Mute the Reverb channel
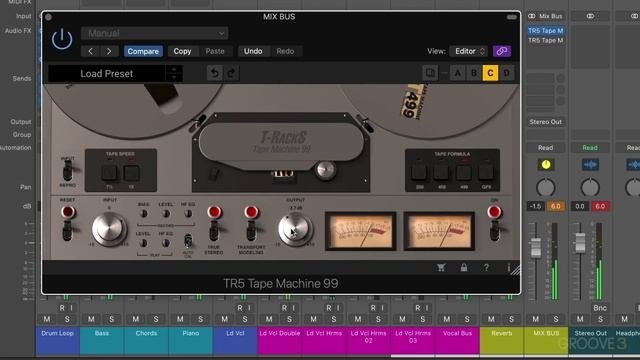Screen dimensions: 640x360 click(x=491, y=319)
